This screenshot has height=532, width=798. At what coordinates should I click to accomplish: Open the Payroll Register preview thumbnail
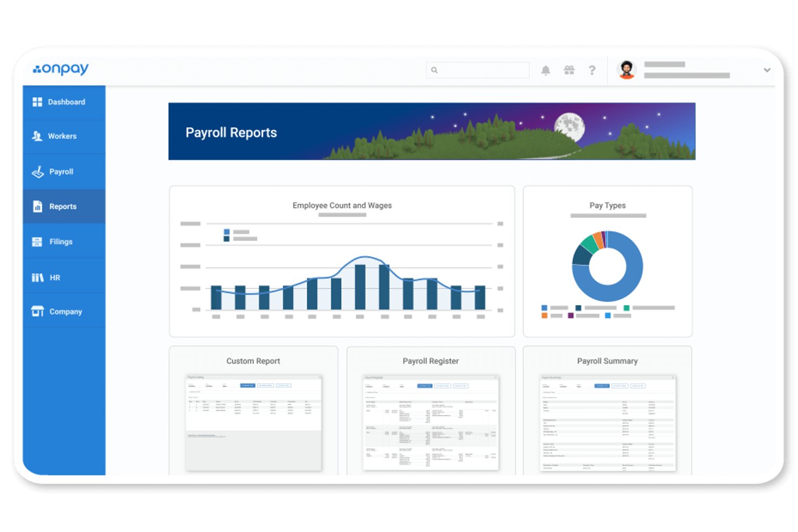pyautogui.click(x=431, y=423)
